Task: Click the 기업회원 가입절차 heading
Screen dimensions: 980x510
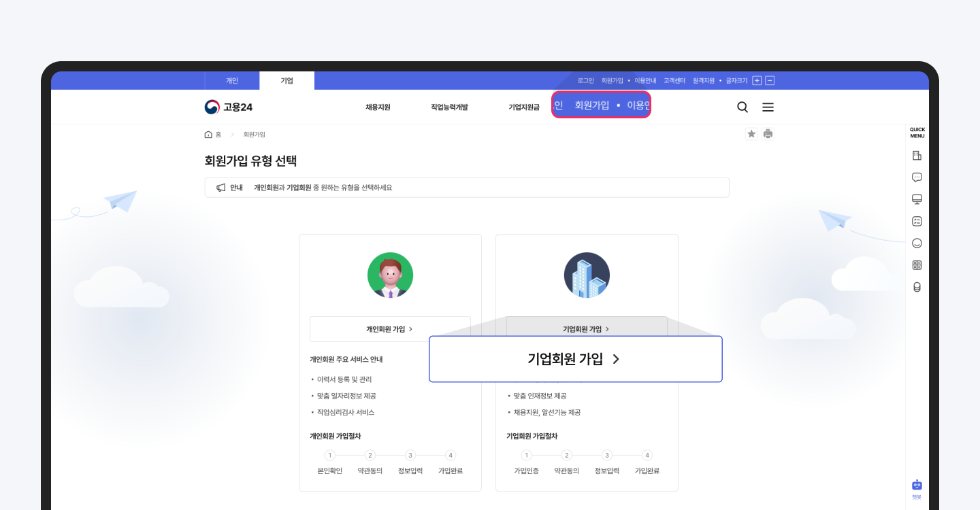Action: [x=532, y=436]
